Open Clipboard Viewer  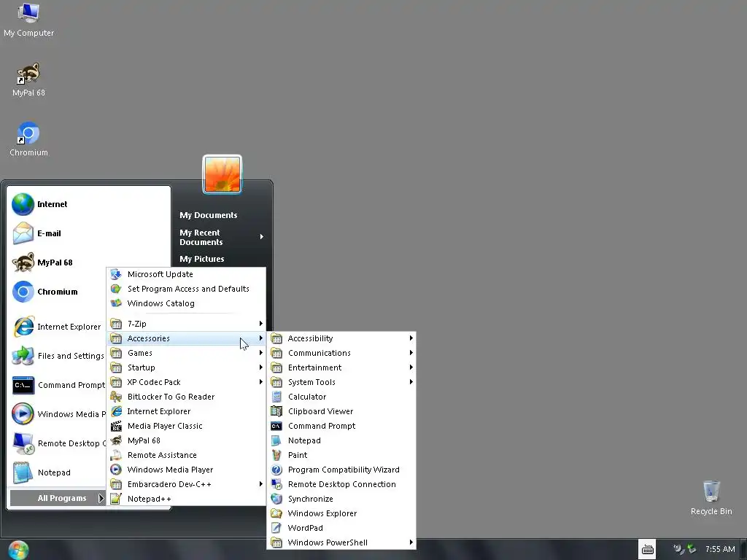pos(341,411)
